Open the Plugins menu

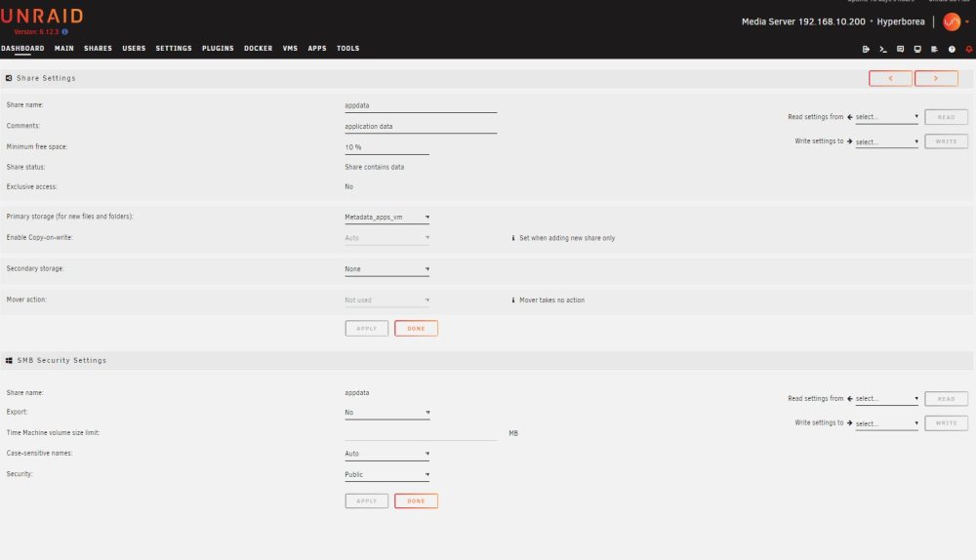tap(218, 49)
